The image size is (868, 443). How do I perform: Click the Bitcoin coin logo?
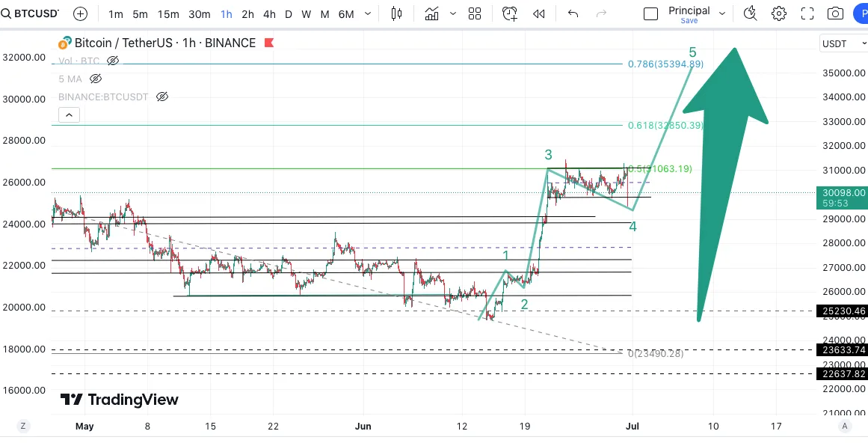(x=65, y=43)
